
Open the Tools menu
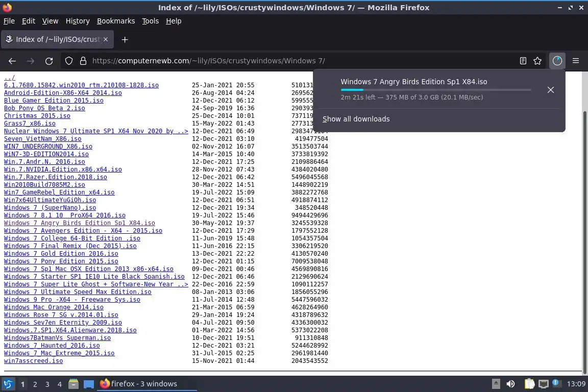[x=151, y=21]
